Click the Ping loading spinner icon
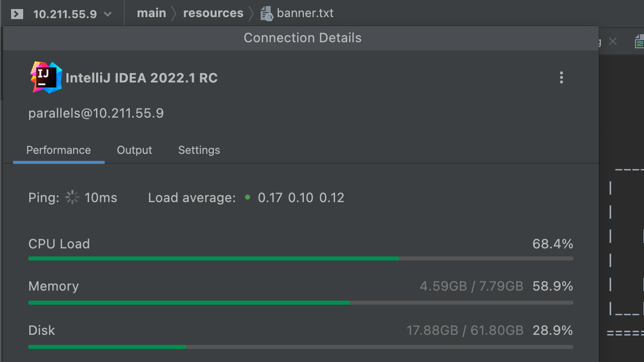This screenshot has height=362, width=644. click(72, 198)
